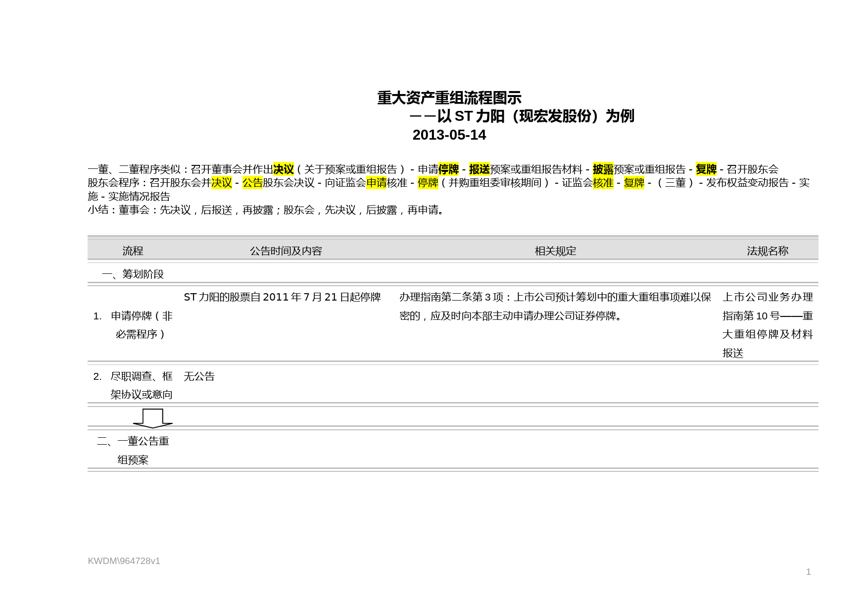The width and height of the screenshot is (868, 614).
Task: Click the section row 二、一董公告重组预案
Action: 133,451
